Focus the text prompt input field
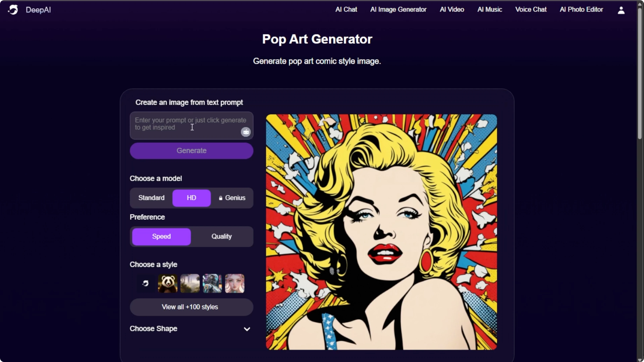644x362 pixels. coord(191,125)
